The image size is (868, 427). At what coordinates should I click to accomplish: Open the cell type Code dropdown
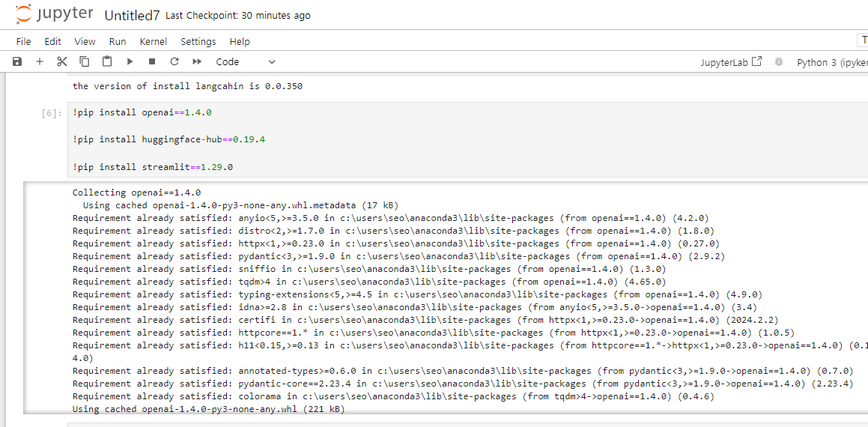245,62
